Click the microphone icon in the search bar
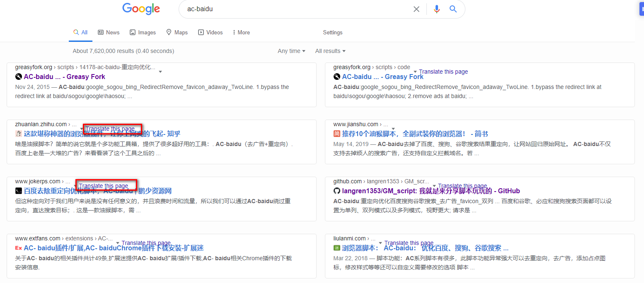This screenshot has height=283, width=644. click(x=436, y=9)
